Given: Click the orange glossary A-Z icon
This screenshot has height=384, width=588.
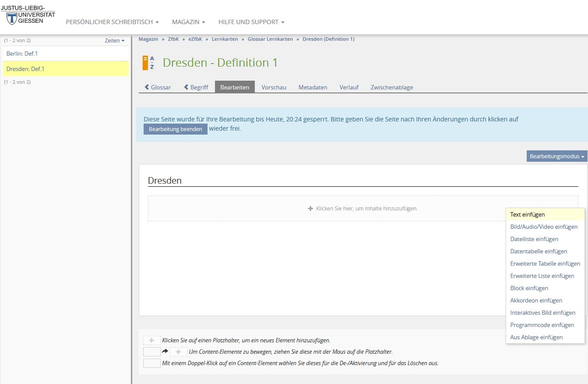Looking at the screenshot, I should [148, 63].
